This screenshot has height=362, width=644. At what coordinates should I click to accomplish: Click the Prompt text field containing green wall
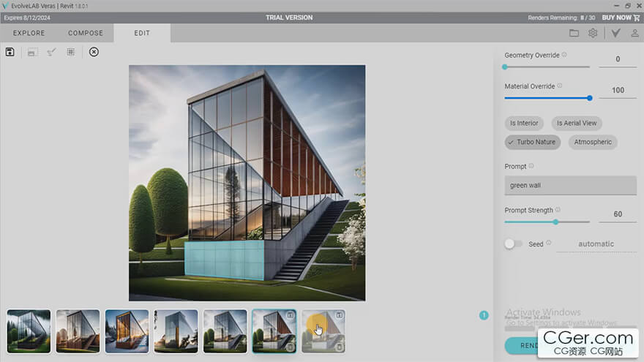click(x=570, y=185)
